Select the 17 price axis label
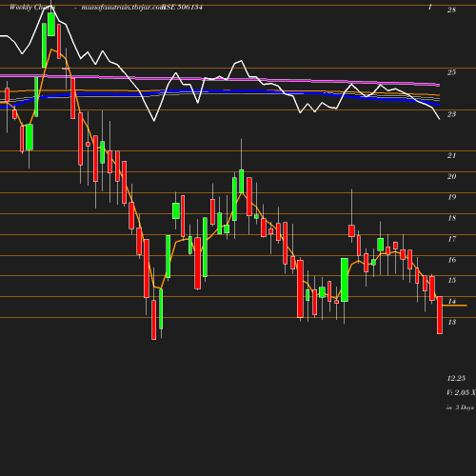476x476 pixels. 451,239
